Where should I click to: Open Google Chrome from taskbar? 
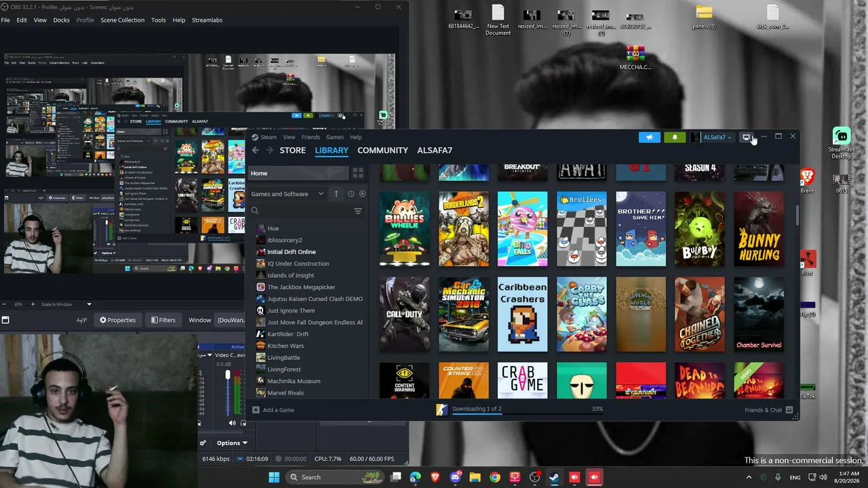click(495, 477)
